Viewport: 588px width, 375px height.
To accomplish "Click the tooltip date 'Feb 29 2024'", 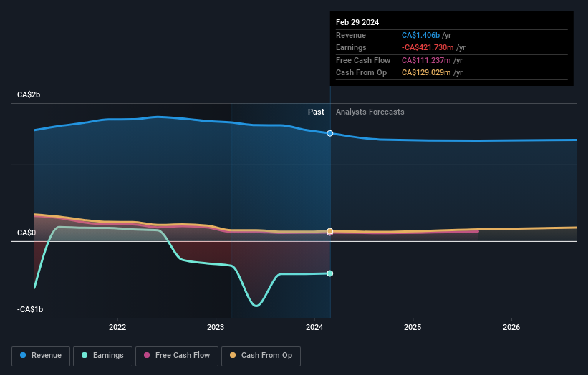I will coord(357,22).
